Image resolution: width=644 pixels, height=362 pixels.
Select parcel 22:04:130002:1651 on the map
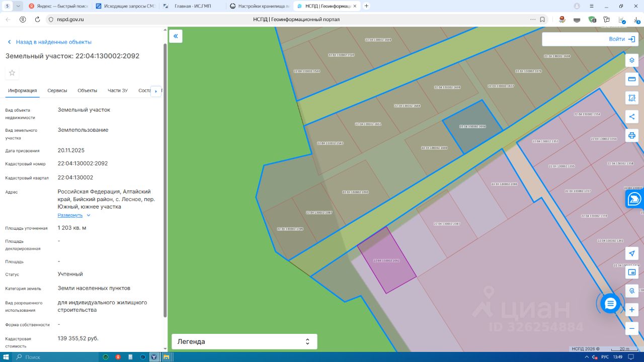click(x=368, y=124)
